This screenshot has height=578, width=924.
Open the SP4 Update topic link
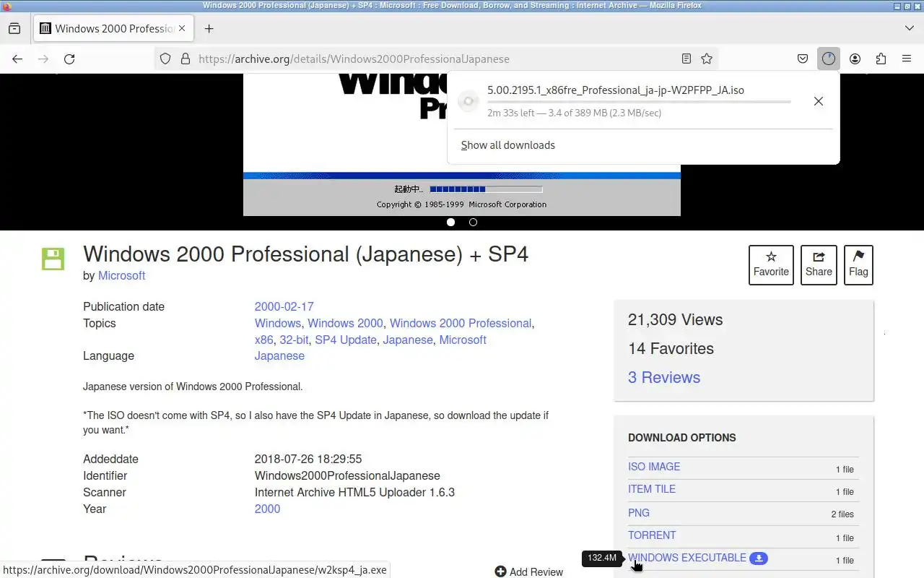346,340
